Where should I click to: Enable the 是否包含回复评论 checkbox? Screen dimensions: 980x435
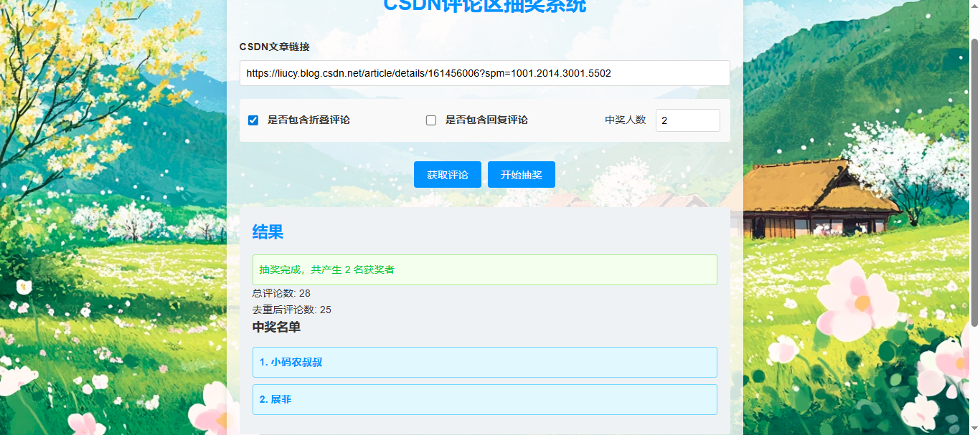tap(431, 120)
